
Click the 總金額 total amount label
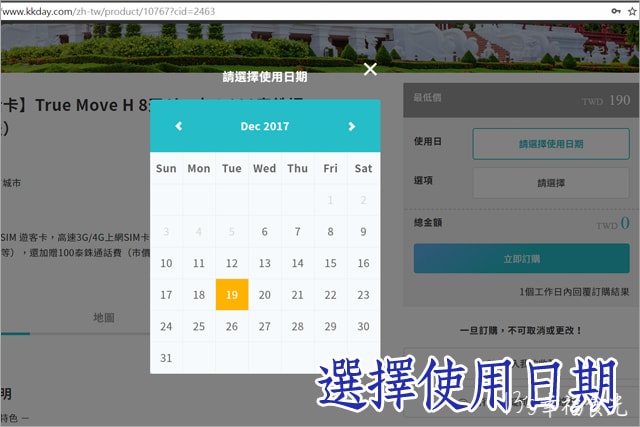pos(428,222)
